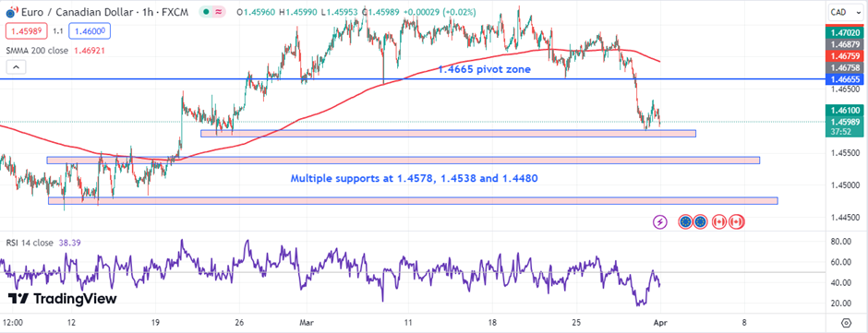Click the 20.00 level on the RSI scale

(841, 303)
